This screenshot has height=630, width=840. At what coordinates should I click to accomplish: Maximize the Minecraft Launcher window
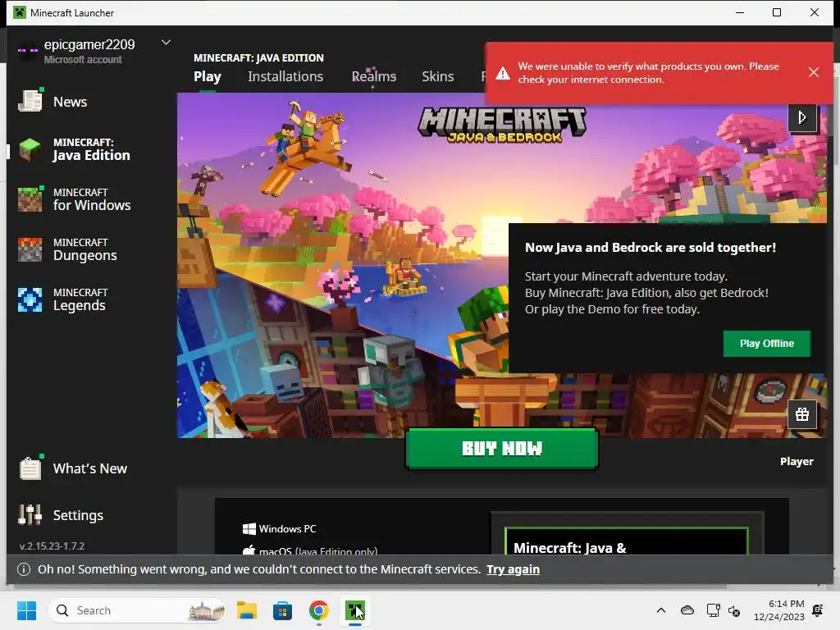click(777, 12)
